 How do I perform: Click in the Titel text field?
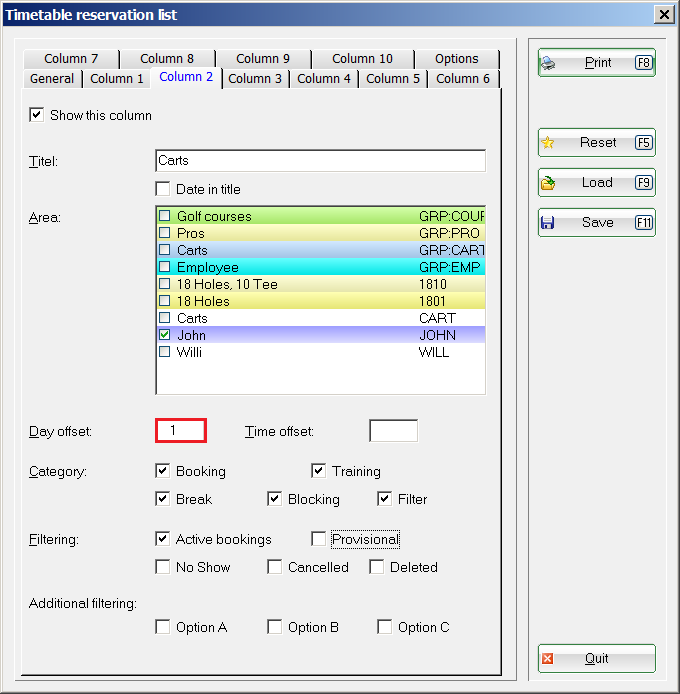point(320,161)
